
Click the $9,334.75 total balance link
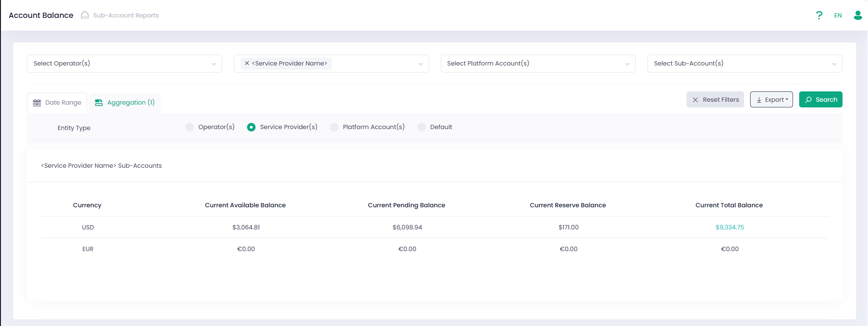[729, 228]
